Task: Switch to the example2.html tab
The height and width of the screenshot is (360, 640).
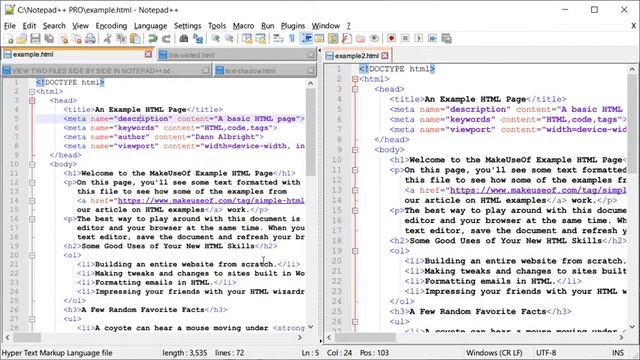Action: (x=357, y=56)
